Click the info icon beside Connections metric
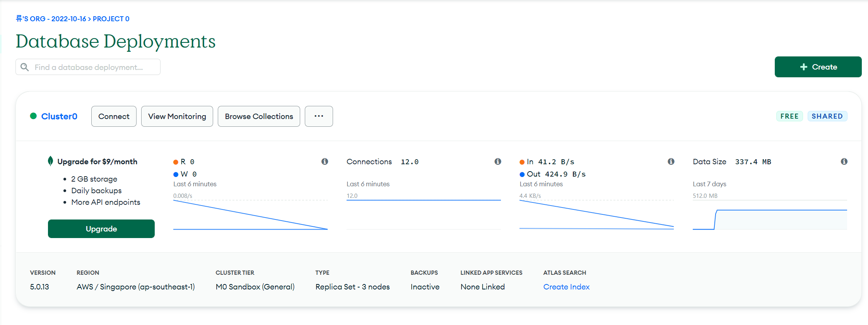 point(498,162)
